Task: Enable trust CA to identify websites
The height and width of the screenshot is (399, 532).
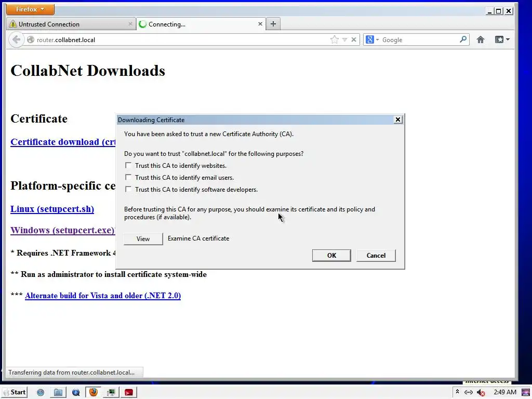Action: 128,165
